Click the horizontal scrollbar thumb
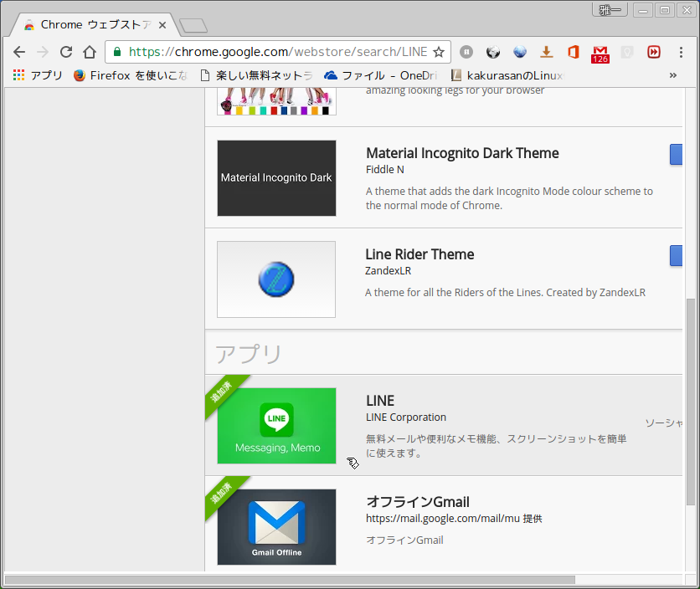 click(x=289, y=580)
